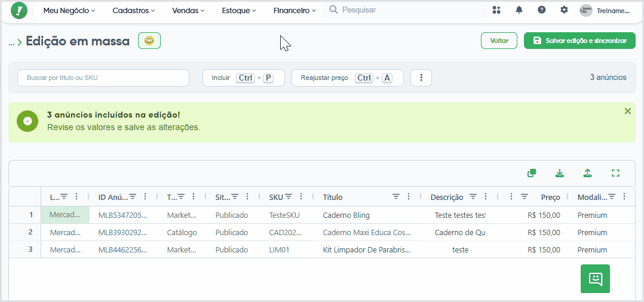Screen dimensions: 644x302
Task: Click the Incluir Ctrl+P button
Action: [x=244, y=78]
